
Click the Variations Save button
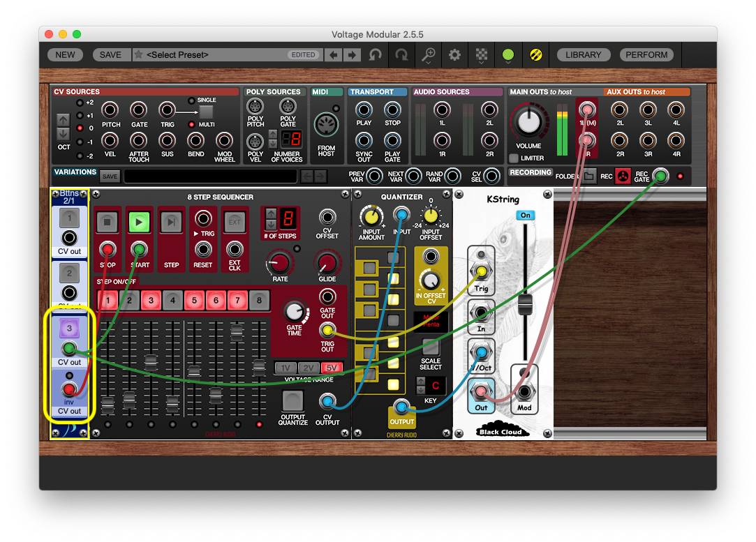[x=110, y=176]
